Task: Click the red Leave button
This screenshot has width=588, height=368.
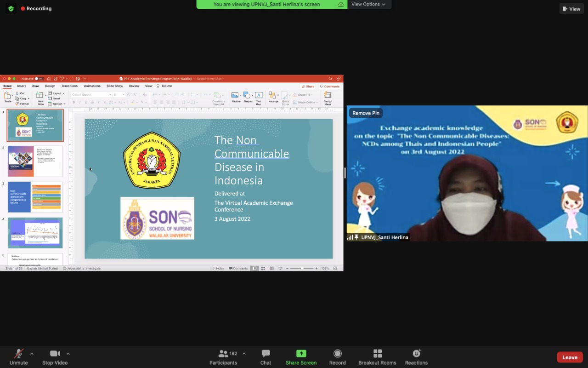Action: tap(570, 357)
